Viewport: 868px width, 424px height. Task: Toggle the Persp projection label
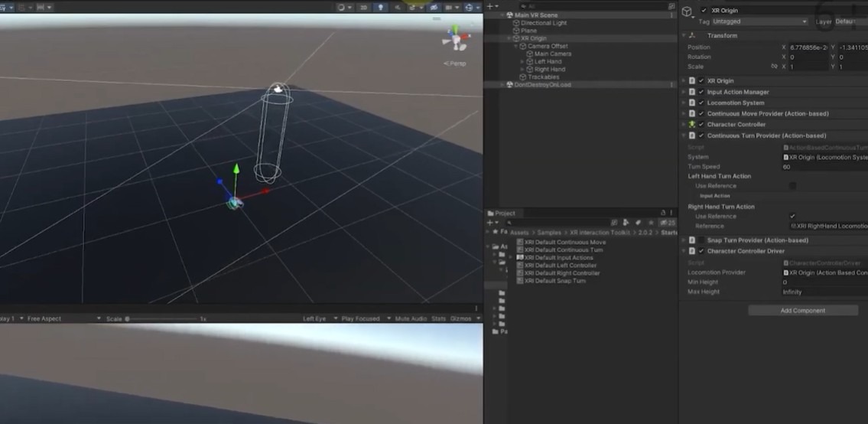[x=455, y=64]
